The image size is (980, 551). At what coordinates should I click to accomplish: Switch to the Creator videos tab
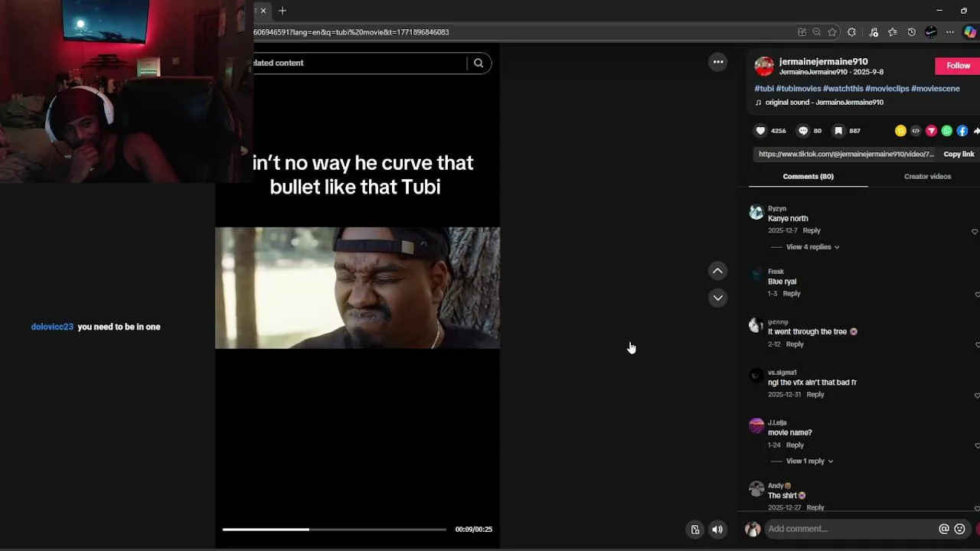[927, 177]
